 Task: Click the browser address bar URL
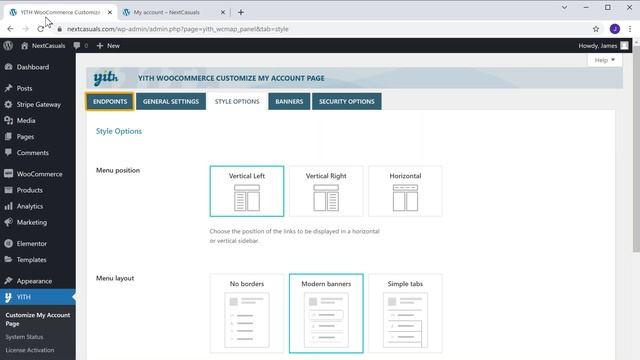[x=178, y=29]
